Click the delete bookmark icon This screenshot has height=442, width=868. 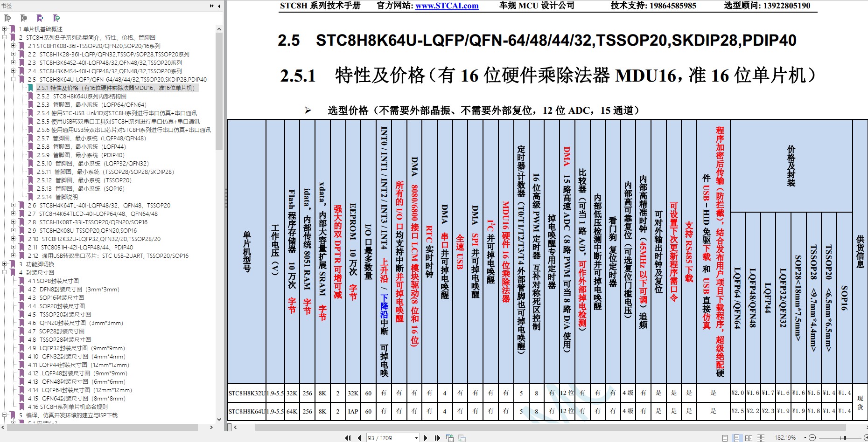(7, 18)
